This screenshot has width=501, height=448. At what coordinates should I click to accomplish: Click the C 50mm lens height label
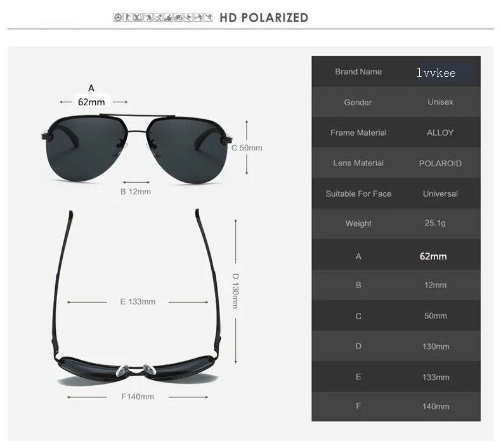pos(247,148)
